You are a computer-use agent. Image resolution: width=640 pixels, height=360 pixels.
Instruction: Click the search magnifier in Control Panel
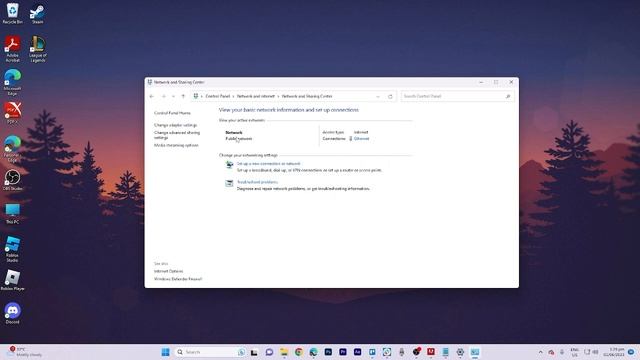click(x=508, y=96)
